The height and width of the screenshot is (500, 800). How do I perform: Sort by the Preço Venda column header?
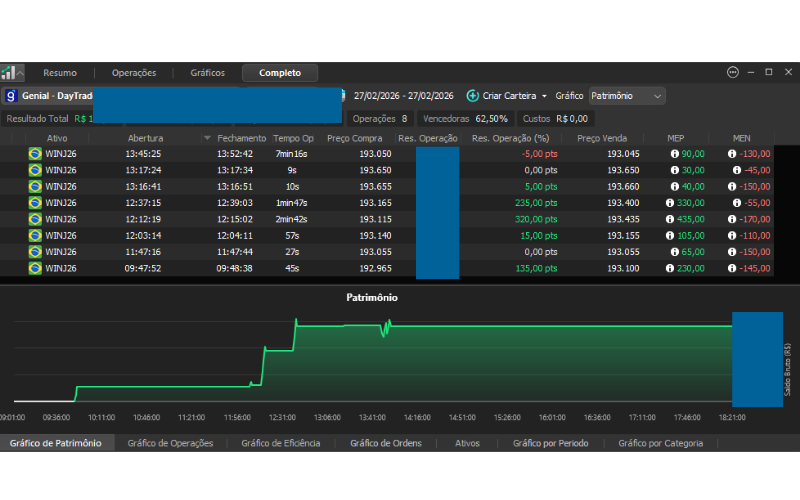[601, 138]
